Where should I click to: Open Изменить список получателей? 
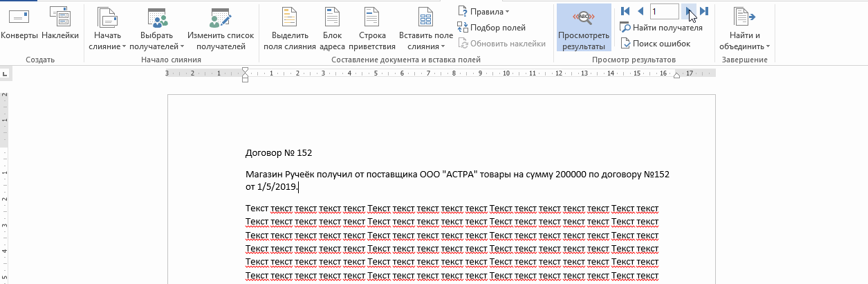point(221,17)
